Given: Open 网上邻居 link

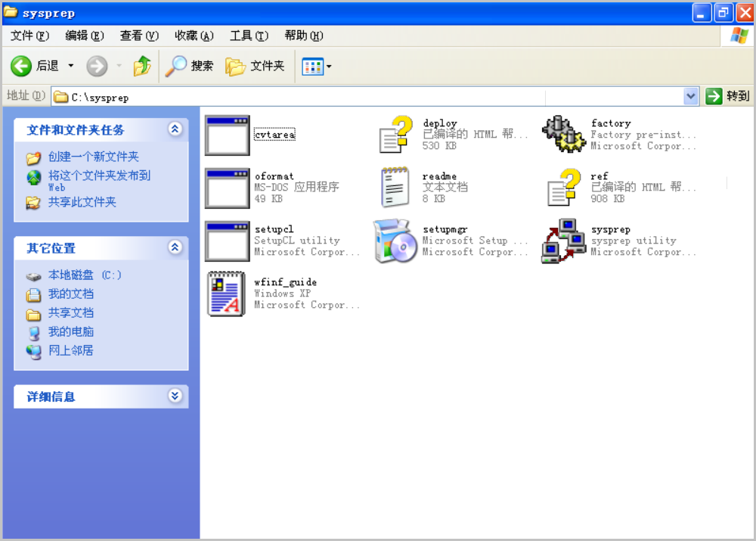Looking at the screenshot, I should click(x=71, y=350).
